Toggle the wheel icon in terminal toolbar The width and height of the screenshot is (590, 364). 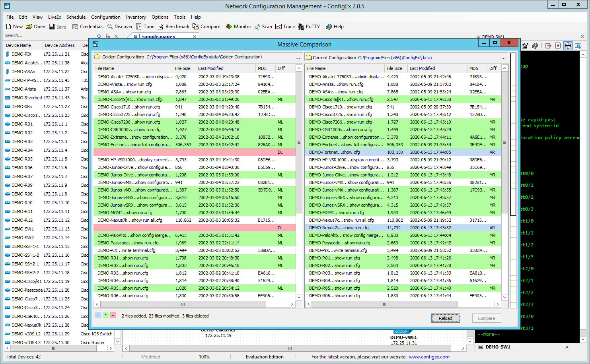point(568,46)
